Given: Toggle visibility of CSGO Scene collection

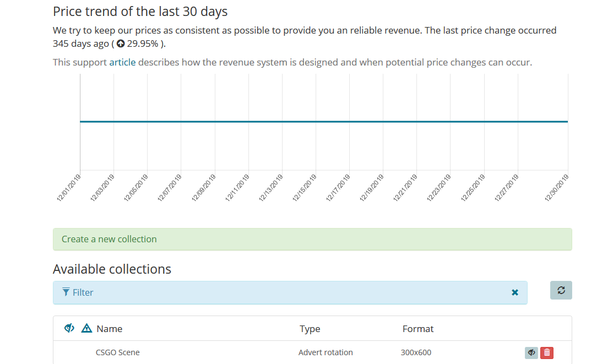Looking at the screenshot, I should (x=531, y=353).
